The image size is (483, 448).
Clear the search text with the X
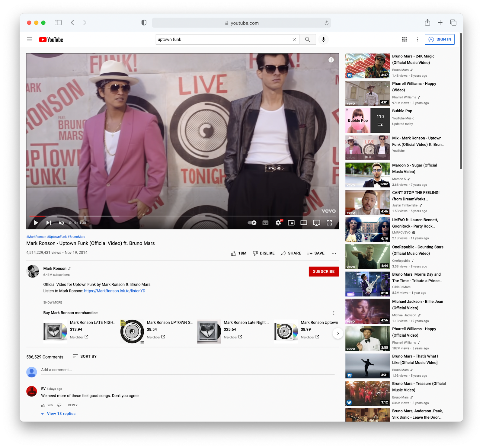(x=294, y=40)
